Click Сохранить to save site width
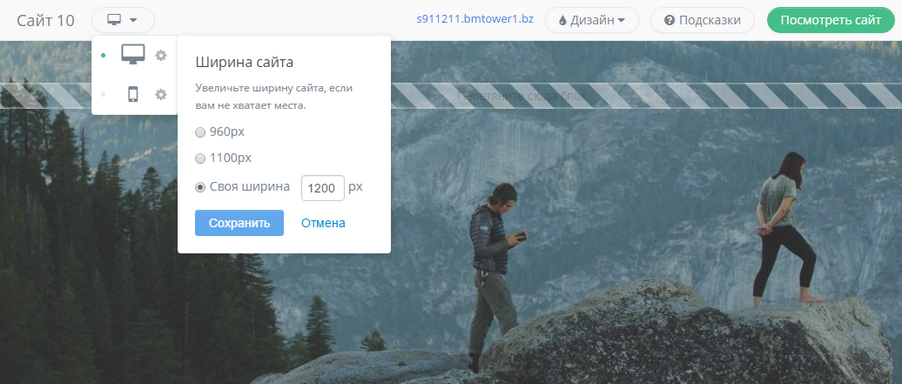The image size is (902, 384). pos(239,223)
